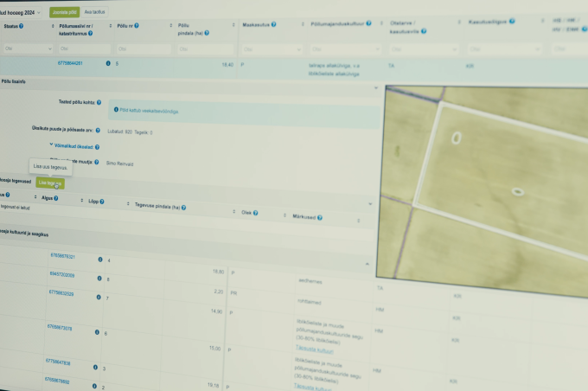Click help icon beside Algus column header

[56, 198]
